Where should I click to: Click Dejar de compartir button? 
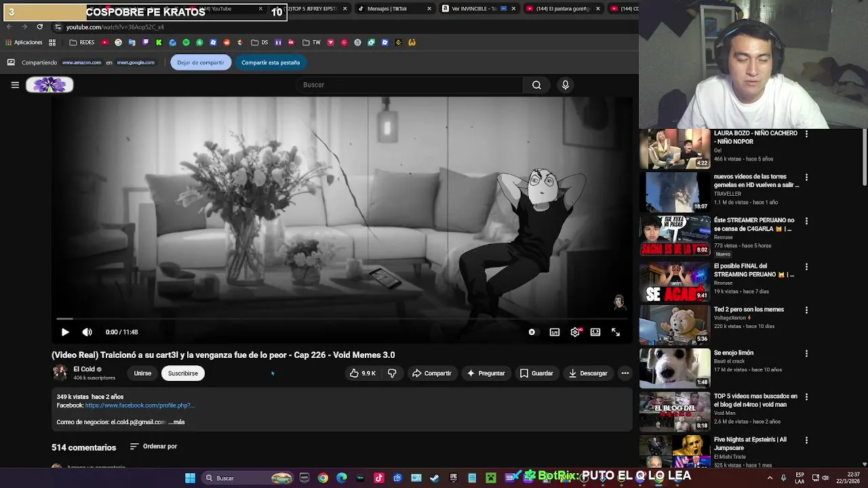tap(200, 62)
